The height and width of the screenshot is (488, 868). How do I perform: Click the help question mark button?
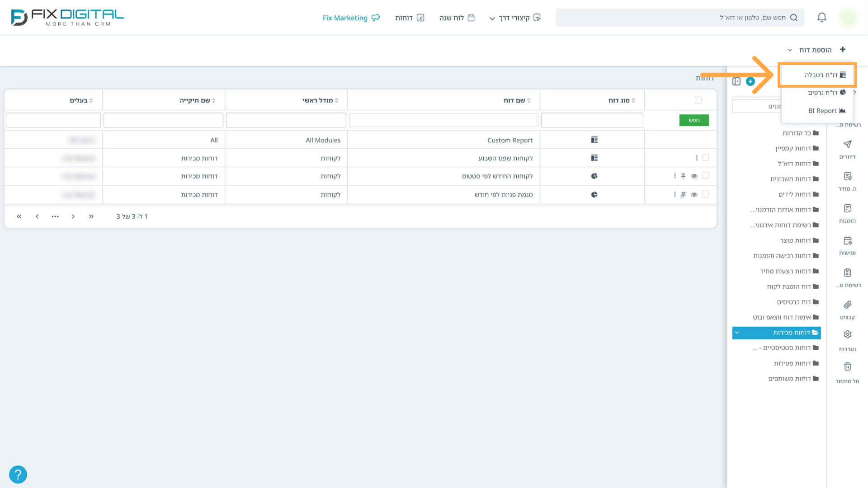[18, 474]
